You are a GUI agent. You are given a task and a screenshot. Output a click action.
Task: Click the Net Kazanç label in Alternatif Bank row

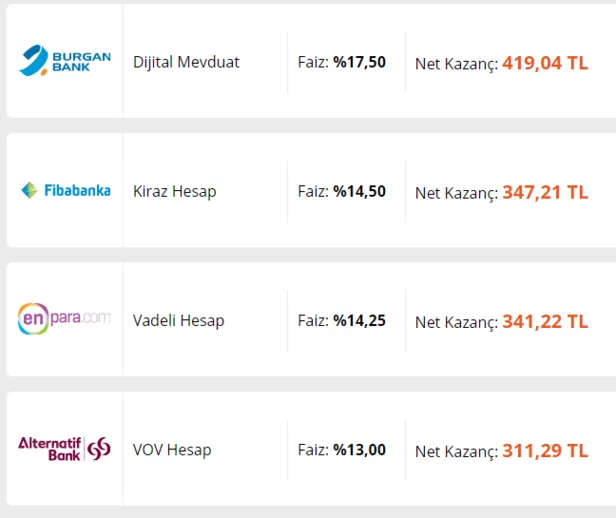(456, 452)
